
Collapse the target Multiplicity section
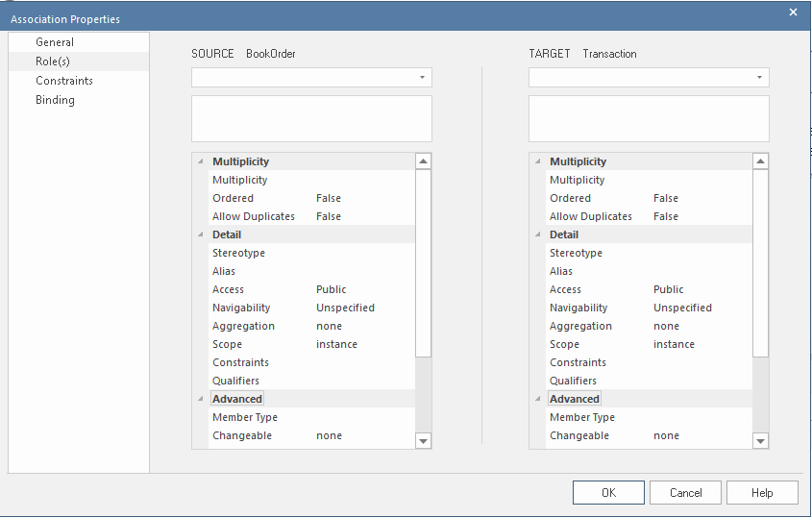point(537,161)
